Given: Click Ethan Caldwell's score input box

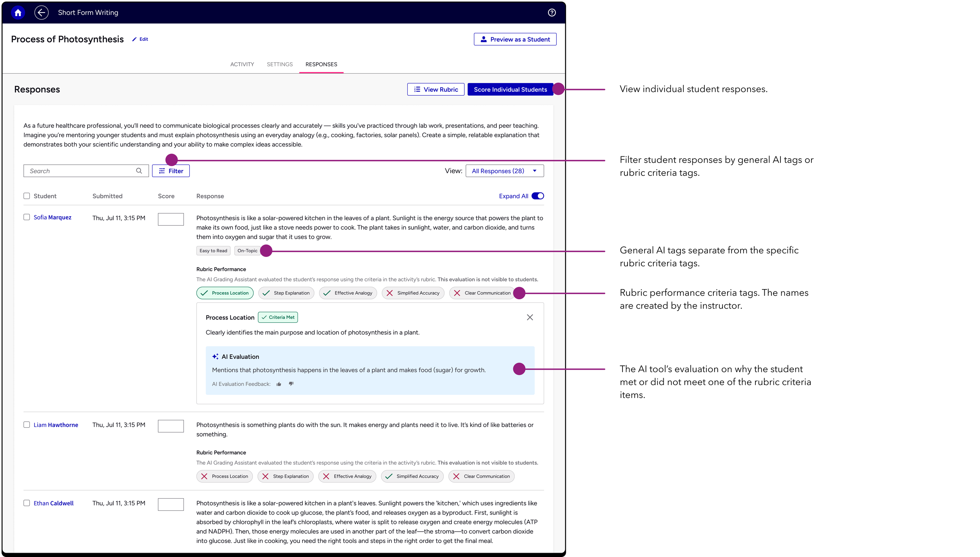Looking at the screenshot, I should (x=171, y=504).
